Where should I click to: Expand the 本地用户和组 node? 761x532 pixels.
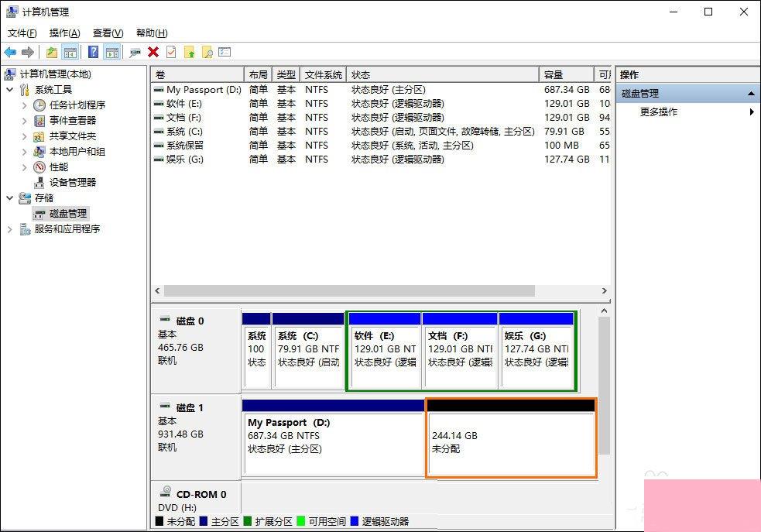24,152
